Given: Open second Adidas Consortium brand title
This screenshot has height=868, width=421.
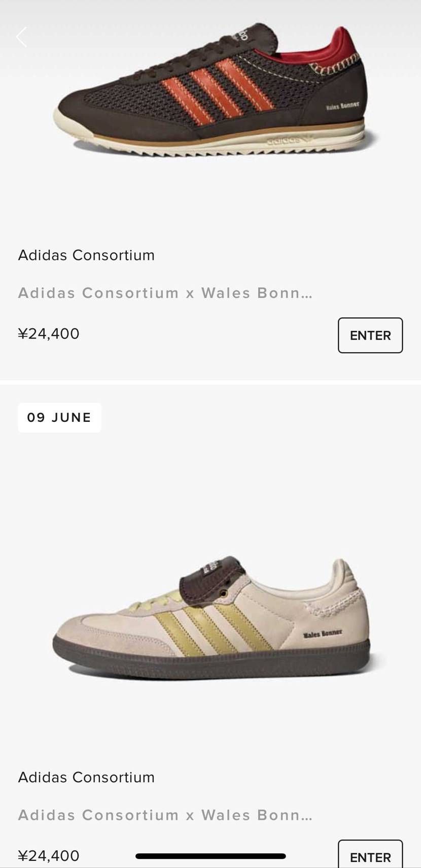Looking at the screenshot, I should [86, 777].
